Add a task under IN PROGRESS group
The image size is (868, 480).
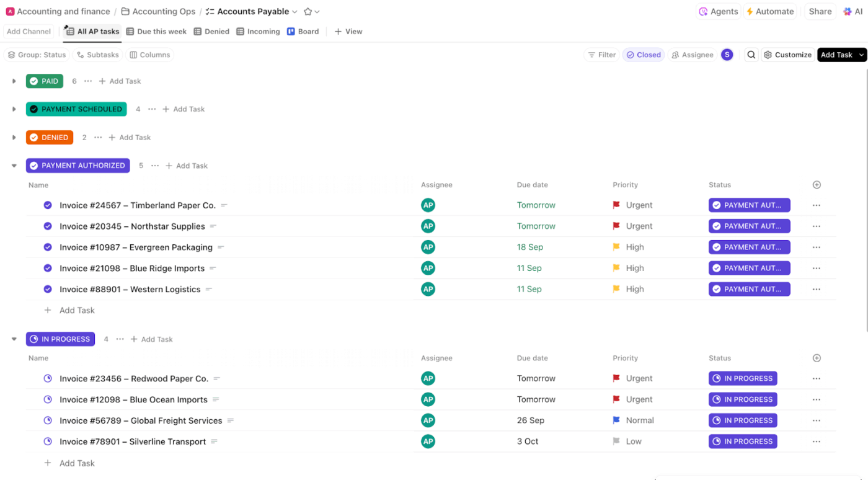click(152, 339)
